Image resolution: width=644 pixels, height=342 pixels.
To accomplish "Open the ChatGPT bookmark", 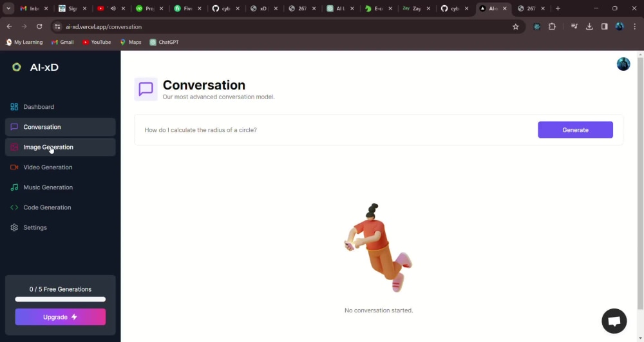I will 164,42.
